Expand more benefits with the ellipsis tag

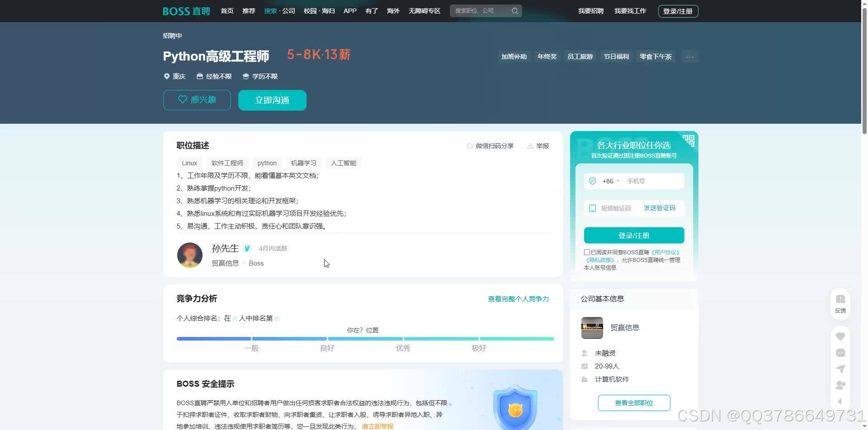(x=689, y=56)
